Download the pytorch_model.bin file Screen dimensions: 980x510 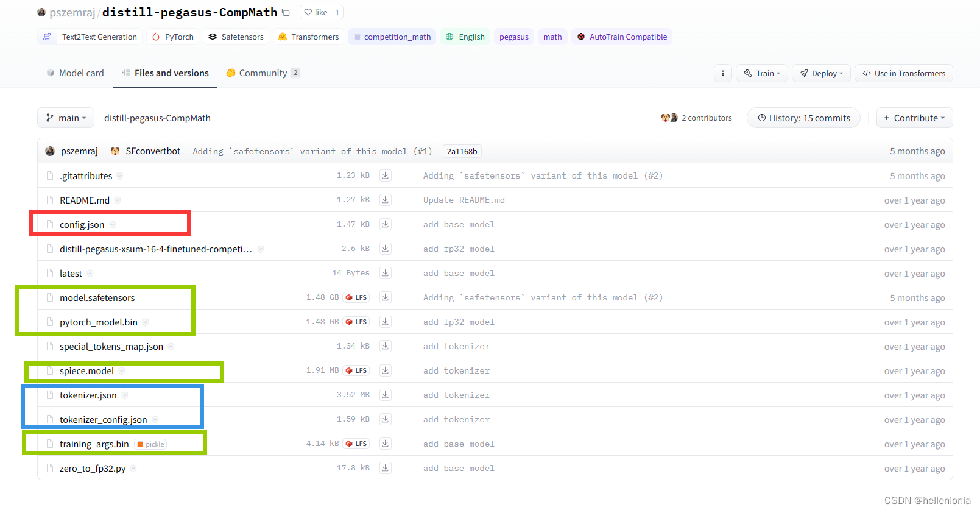click(x=386, y=322)
